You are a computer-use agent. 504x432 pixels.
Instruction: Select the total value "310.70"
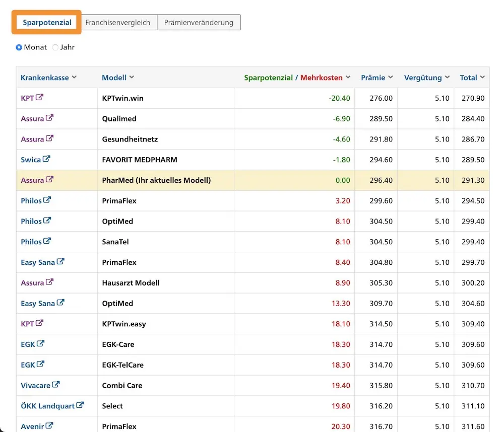(x=473, y=386)
